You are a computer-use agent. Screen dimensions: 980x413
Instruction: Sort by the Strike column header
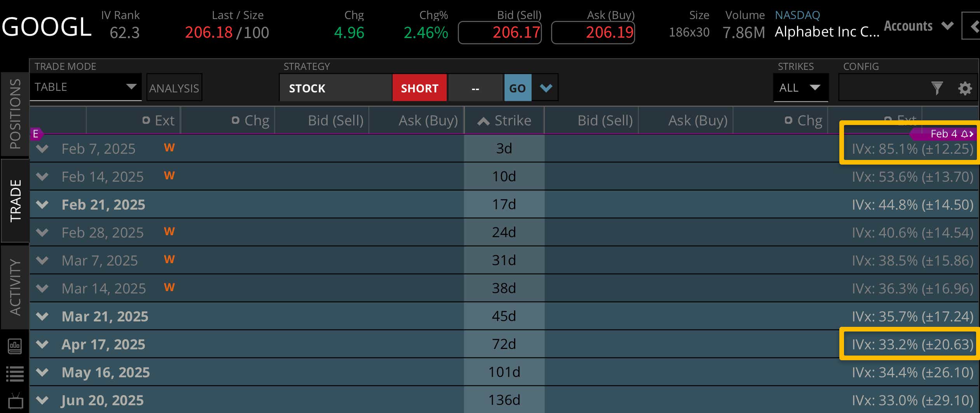point(504,121)
